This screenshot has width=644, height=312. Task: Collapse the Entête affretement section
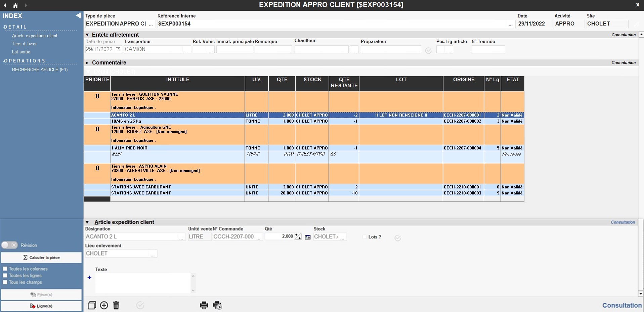(x=87, y=35)
